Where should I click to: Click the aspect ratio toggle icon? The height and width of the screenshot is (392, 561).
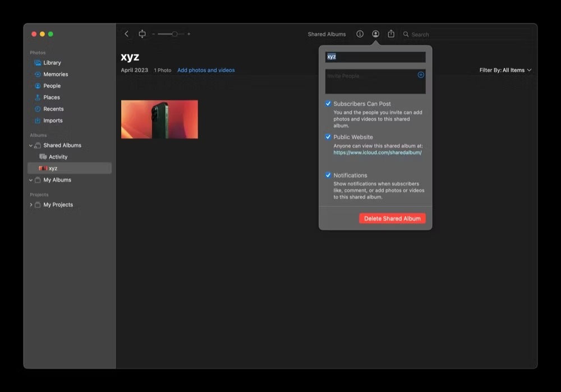142,34
